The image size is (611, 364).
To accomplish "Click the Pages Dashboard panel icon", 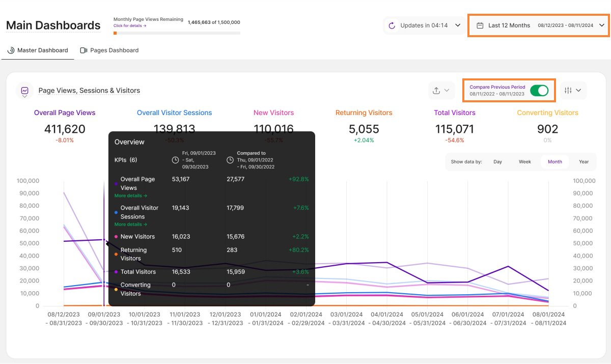I will [x=82, y=50].
